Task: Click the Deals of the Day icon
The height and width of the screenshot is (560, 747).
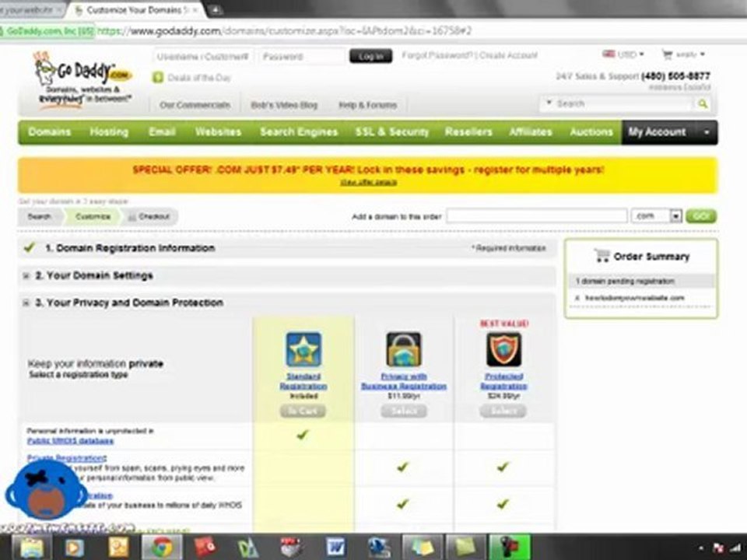Action: (x=158, y=78)
